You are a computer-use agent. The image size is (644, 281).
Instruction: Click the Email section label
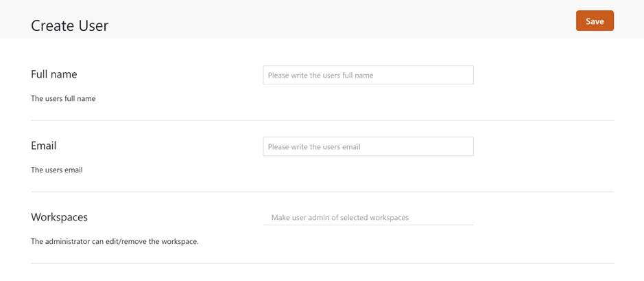[x=43, y=146]
